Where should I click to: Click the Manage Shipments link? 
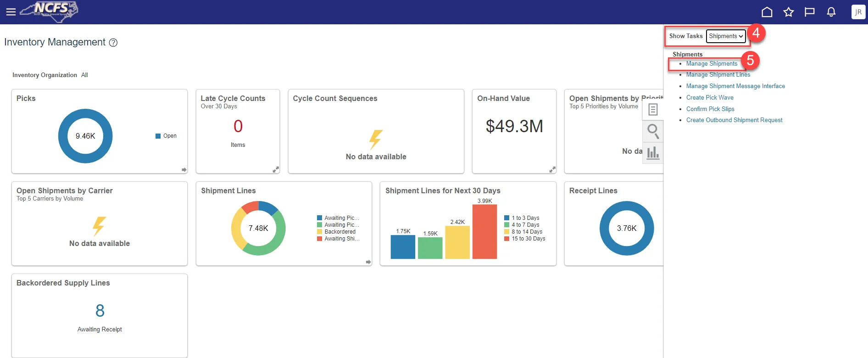coord(712,64)
